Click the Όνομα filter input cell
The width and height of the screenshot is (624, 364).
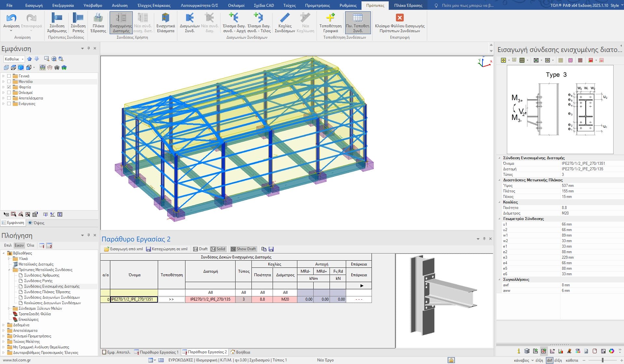[x=134, y=292]
